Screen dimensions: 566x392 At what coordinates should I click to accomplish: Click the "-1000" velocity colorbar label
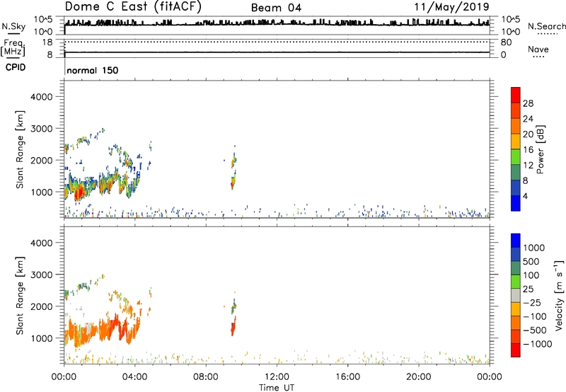538,344
